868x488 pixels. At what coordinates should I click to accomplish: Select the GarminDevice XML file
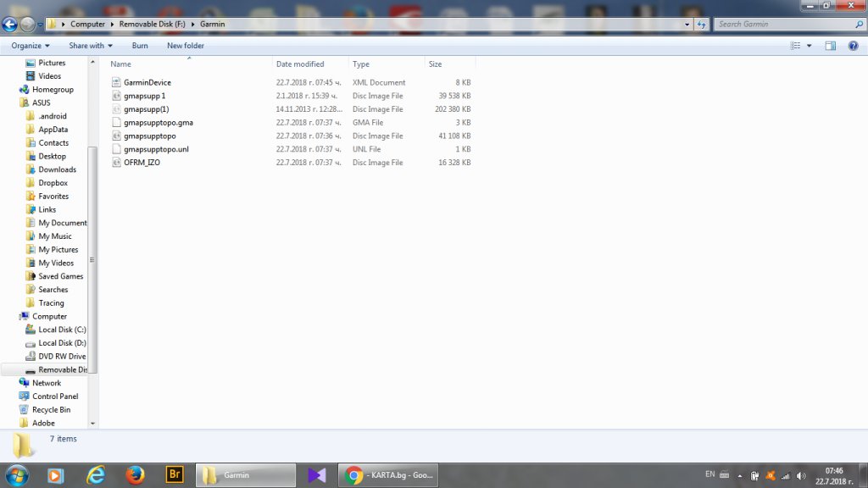147,82
